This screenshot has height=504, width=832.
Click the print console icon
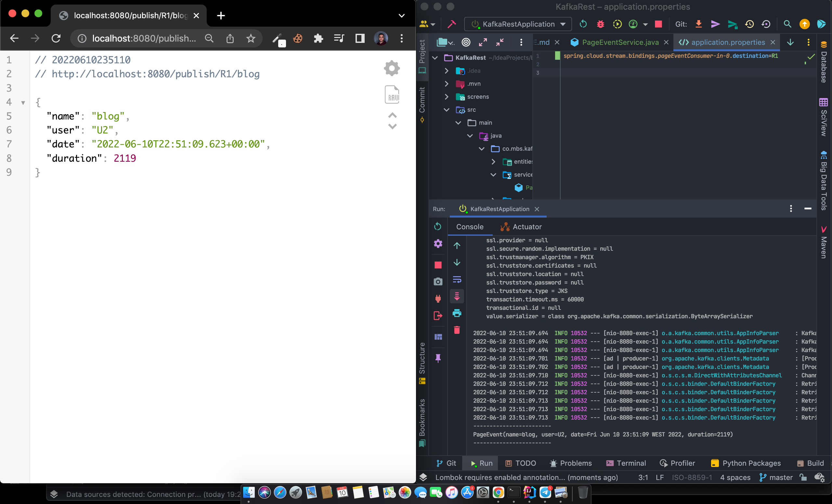tap(457, 313)
